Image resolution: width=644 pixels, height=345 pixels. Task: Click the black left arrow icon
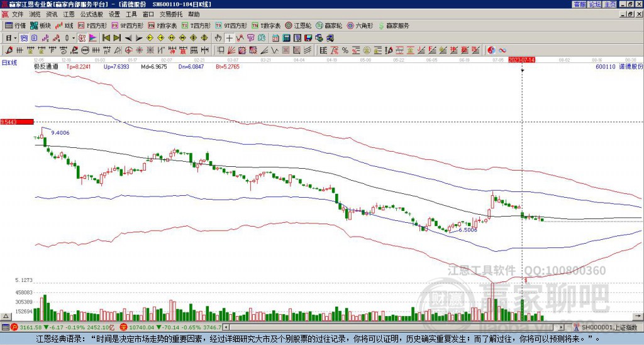point(128,38)
